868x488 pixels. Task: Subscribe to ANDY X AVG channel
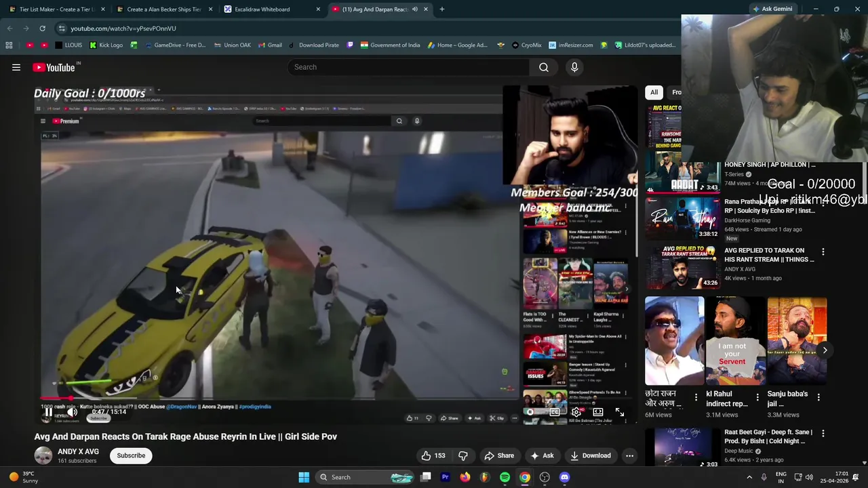(131, 455)
